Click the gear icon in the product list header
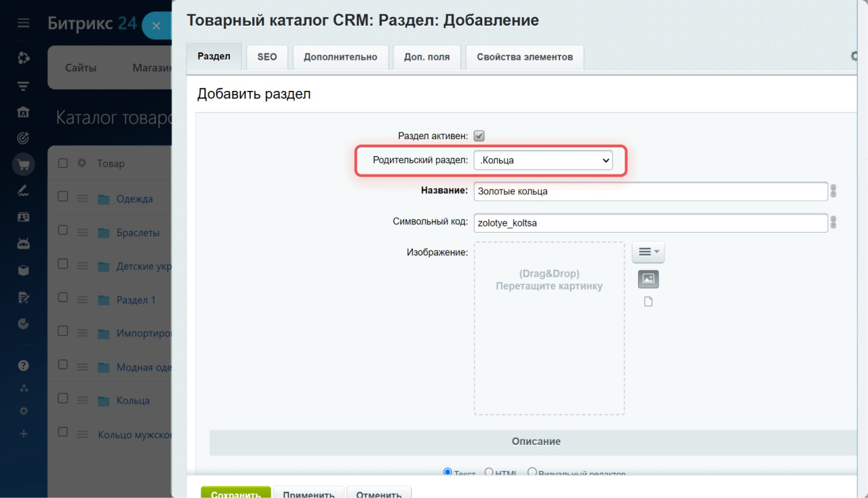 point(82,163)
